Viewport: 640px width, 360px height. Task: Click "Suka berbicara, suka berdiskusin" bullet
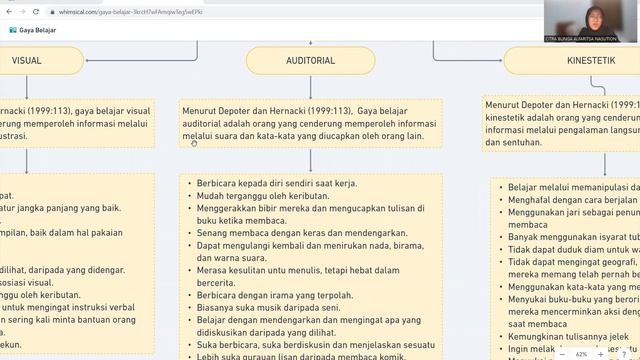point(316,345)
